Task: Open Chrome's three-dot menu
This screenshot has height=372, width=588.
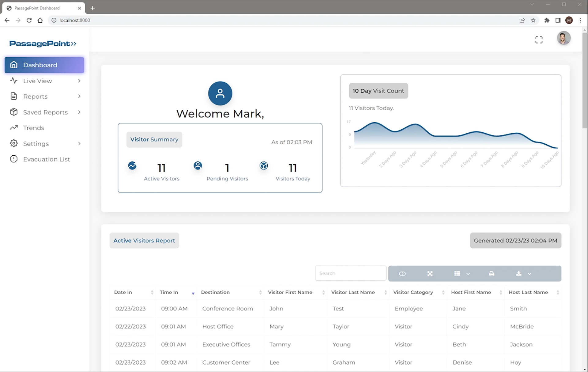Action: pos(580,20)
